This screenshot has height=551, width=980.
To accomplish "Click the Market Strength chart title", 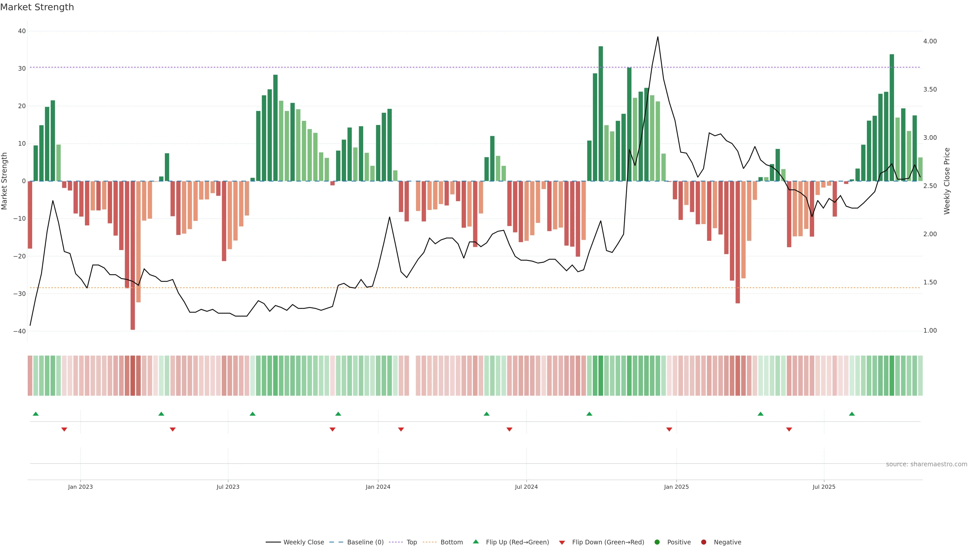I will click(x=37, y=7).
